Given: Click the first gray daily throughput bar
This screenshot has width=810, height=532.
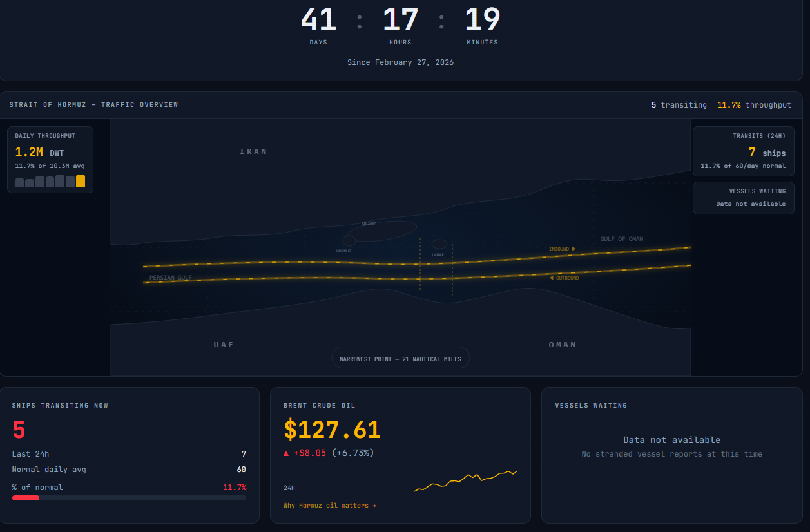Looking at the screenshot, I should [19, 183].
